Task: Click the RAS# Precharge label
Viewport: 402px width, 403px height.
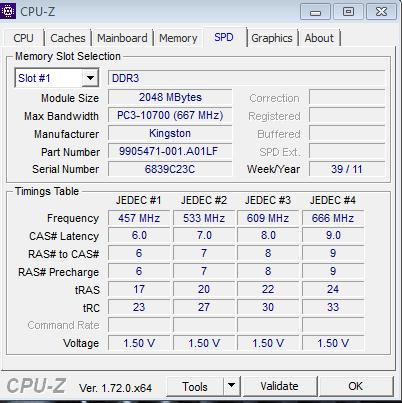Action: 58,272
